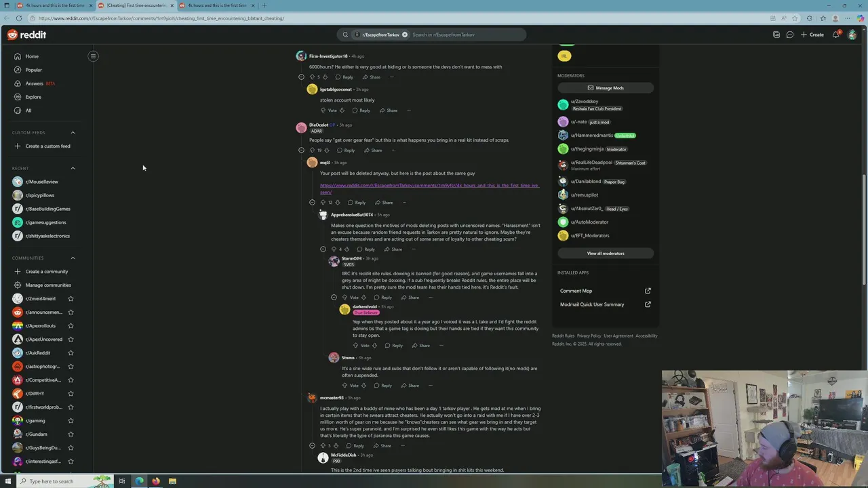Open more options on Firm-Investigator18's comment
The height and width of the screenshot is (488, 868).
pyautogui.click(x=391, y=77)
